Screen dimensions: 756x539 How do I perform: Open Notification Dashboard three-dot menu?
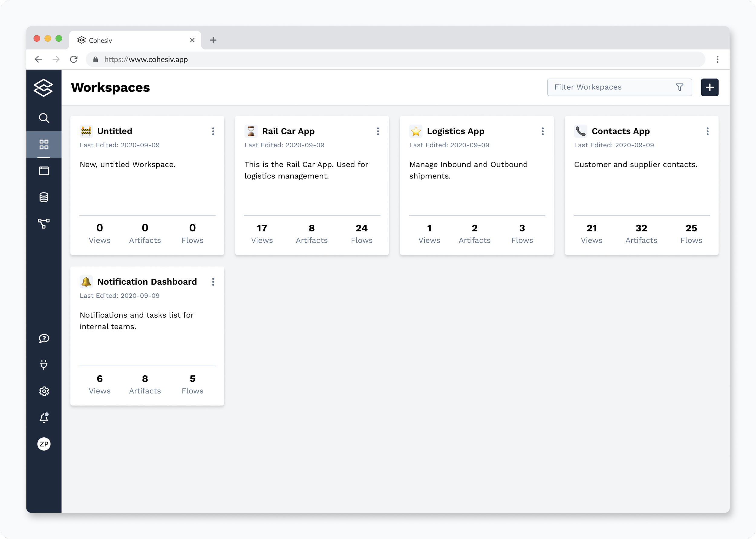pyautogui.click(x=213, y=282)
